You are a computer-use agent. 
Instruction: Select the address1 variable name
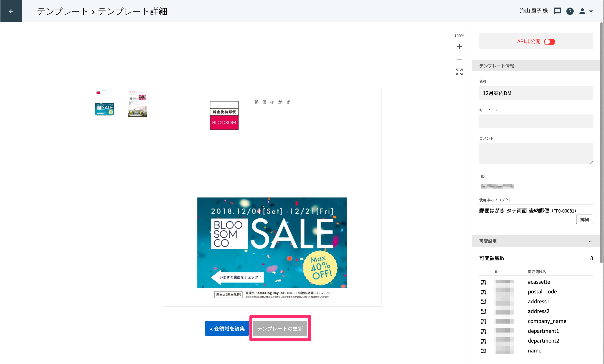(x=538, y=301)
